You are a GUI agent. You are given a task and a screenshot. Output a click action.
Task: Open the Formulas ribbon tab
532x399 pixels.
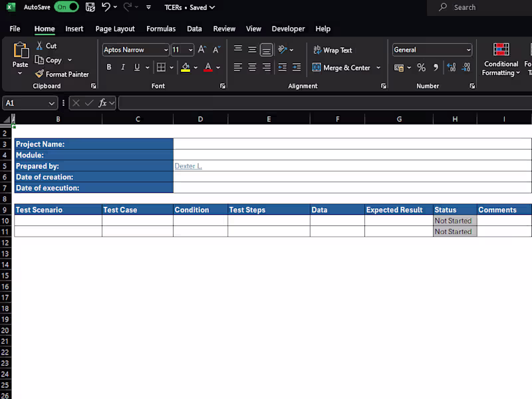click(x=161, y=29)
